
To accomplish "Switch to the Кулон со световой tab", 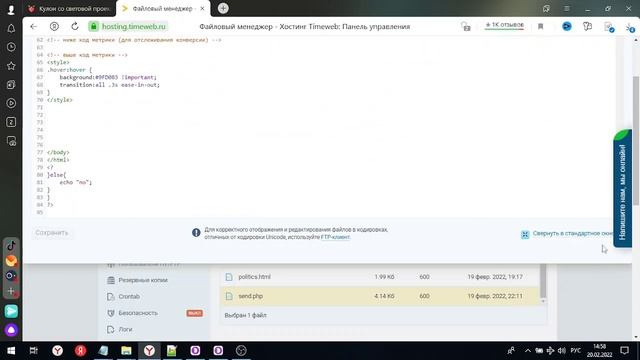I will 69,9.
